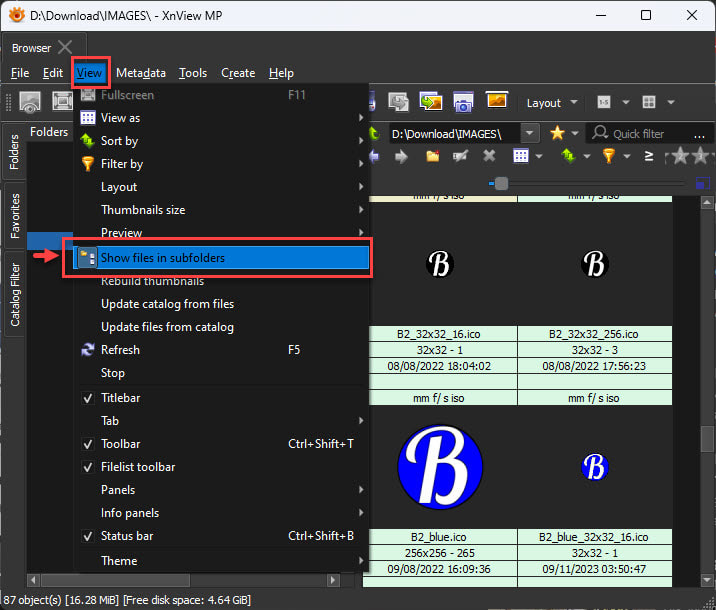
Task: Click the file list vertical scrollbar thumb
Action: pyautogui.click(x=707, y=439)
